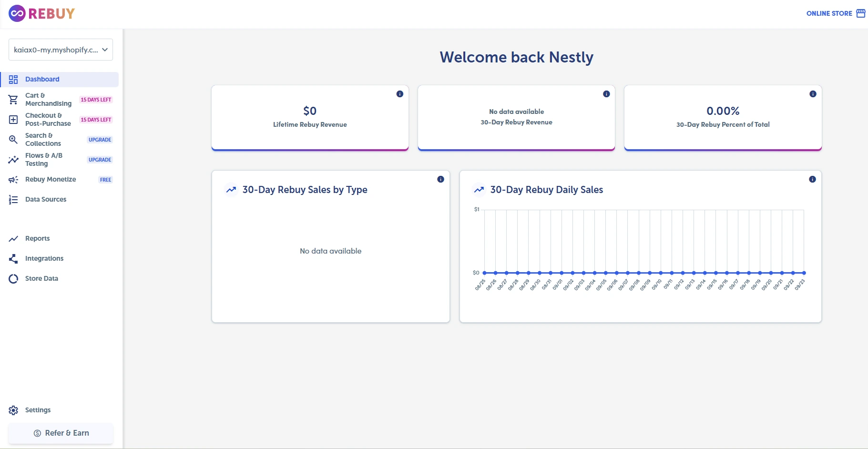This screenshot has height=449, width=868.
Task: Click the Settings gear icon
Action: (13, 410)
